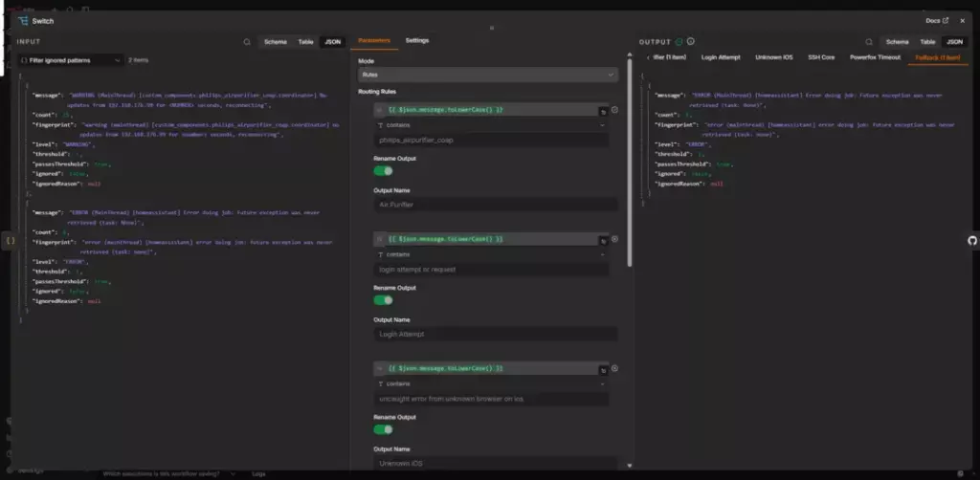Screen dimensions: 980x480
Task: Open expression editor for second rule
Action: click(x=603, y=241)
